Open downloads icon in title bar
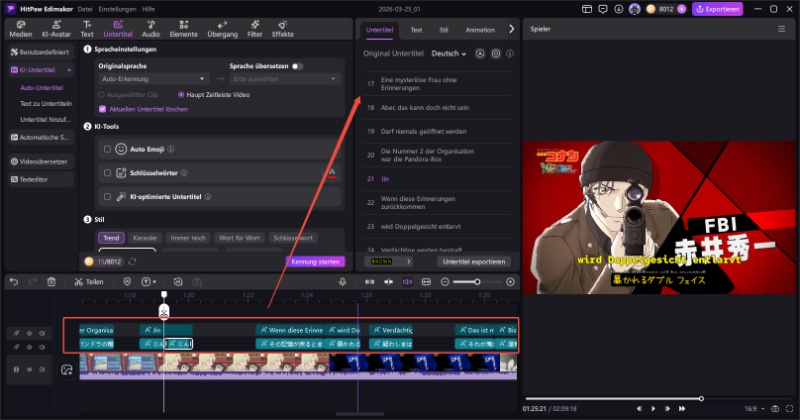The image size is (800, 420). pos(618,9)
